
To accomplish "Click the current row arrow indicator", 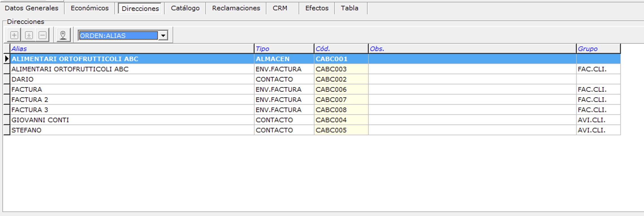I will click(7, 59).
